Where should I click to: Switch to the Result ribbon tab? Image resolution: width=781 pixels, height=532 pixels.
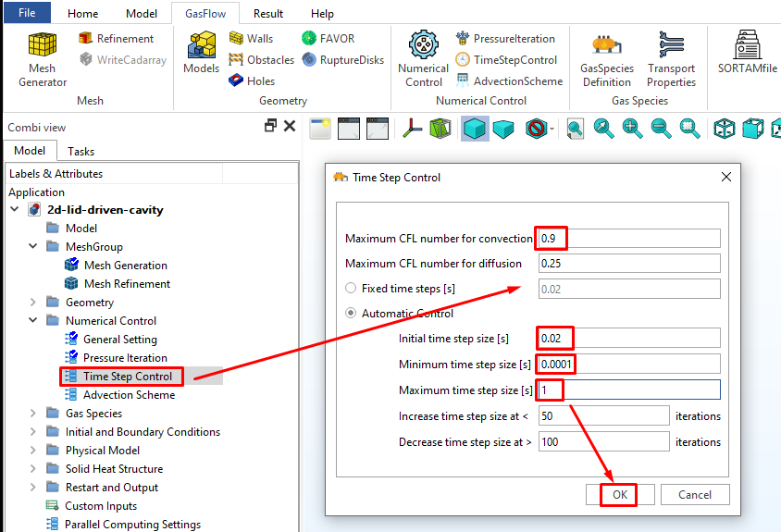(268, 14)
